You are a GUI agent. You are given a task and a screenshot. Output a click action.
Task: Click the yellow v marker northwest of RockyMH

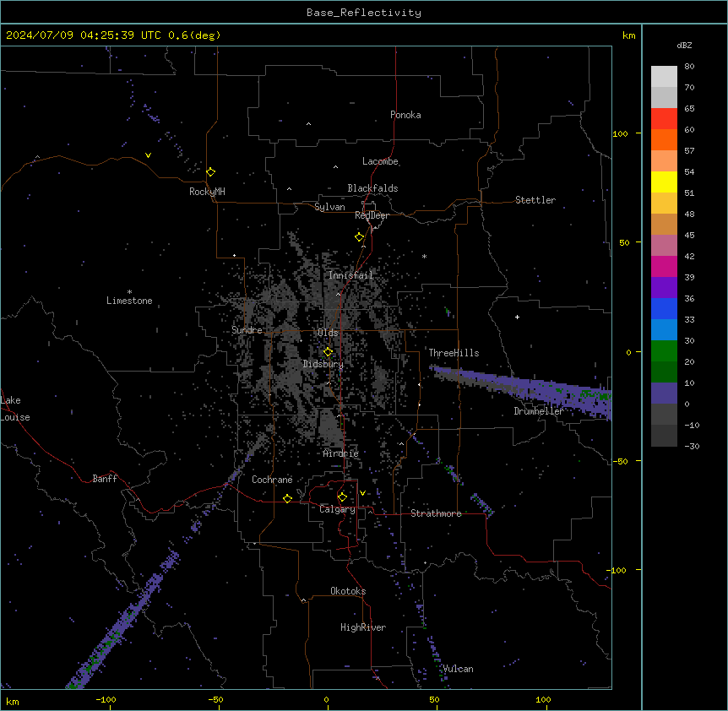(x=148, y=155)
